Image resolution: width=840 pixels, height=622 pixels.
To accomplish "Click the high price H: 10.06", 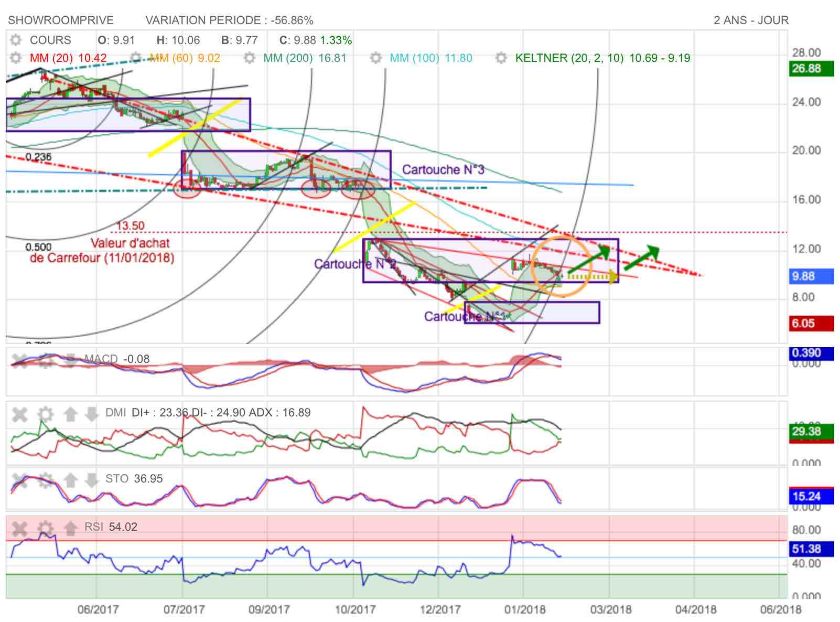I will pos(178,40).
